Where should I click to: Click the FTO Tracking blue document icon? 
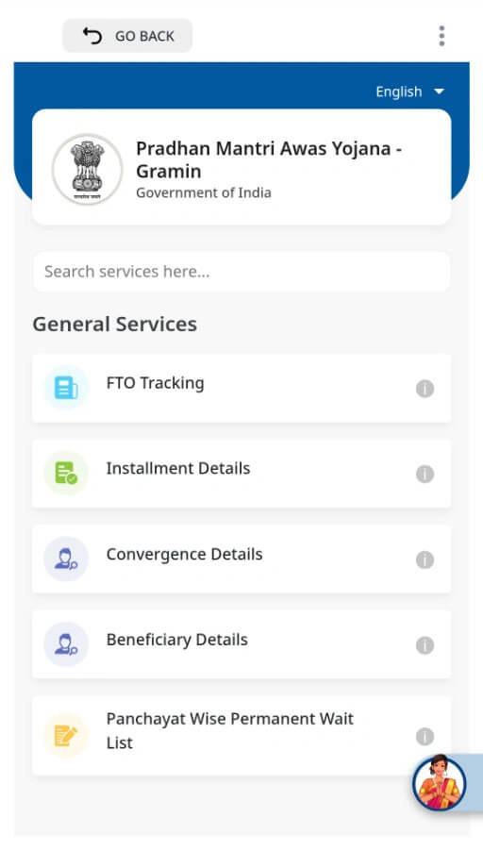[66, 388]
